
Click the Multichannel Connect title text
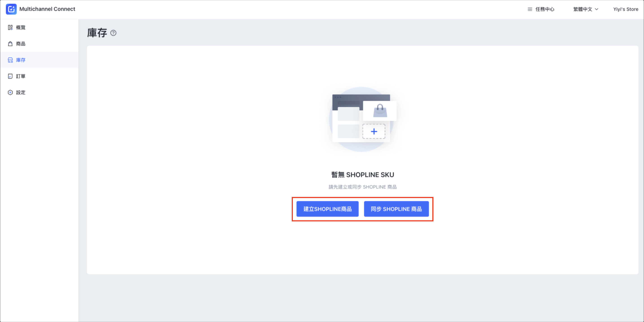coord(47,9)
